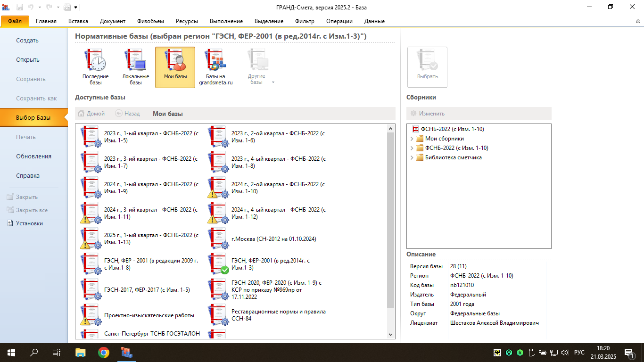644x362 pixels.
Task: Click Открыть in the file menu
Action: click(34, 60)
